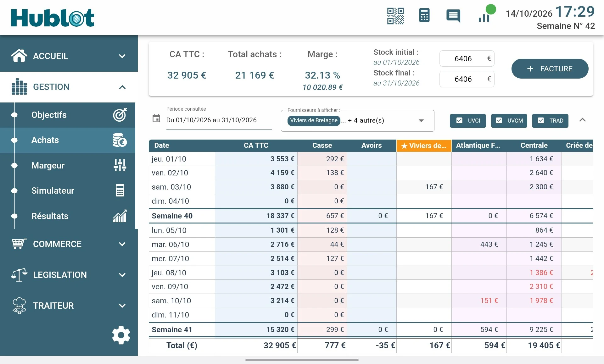604x364 pixels.
Task: Click the marge amount 10 020.89 €
Action: 323,87
